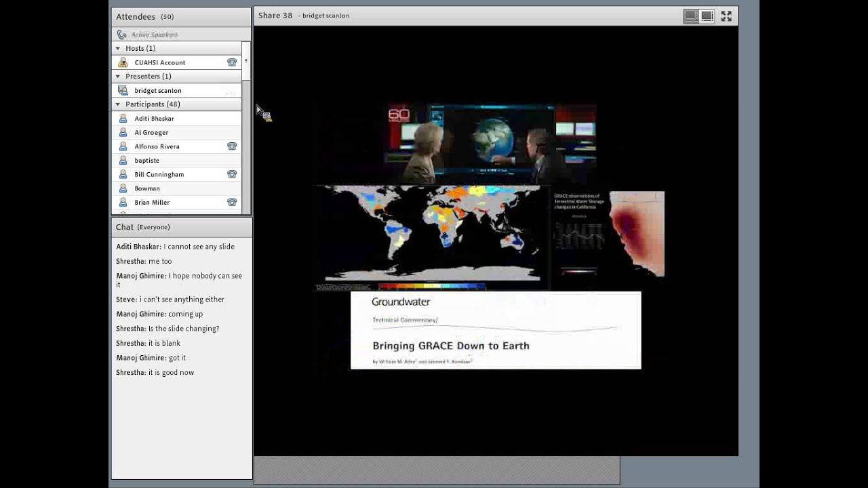The image size is (868, 488).
Task: Click chat message "I cannot see any slide"
Action: (199, 247)
